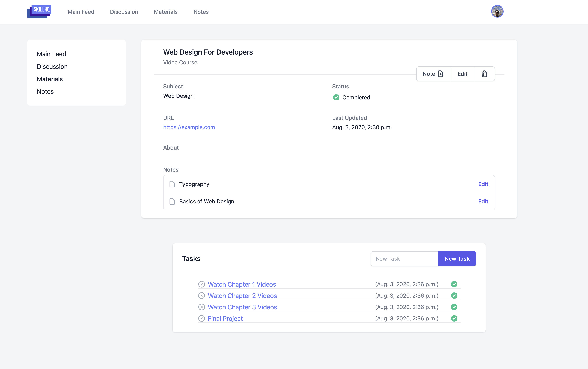The height and width of the screenshot is (369, 588).
Task: Click the SkillHQ logo
Action: 39,11
